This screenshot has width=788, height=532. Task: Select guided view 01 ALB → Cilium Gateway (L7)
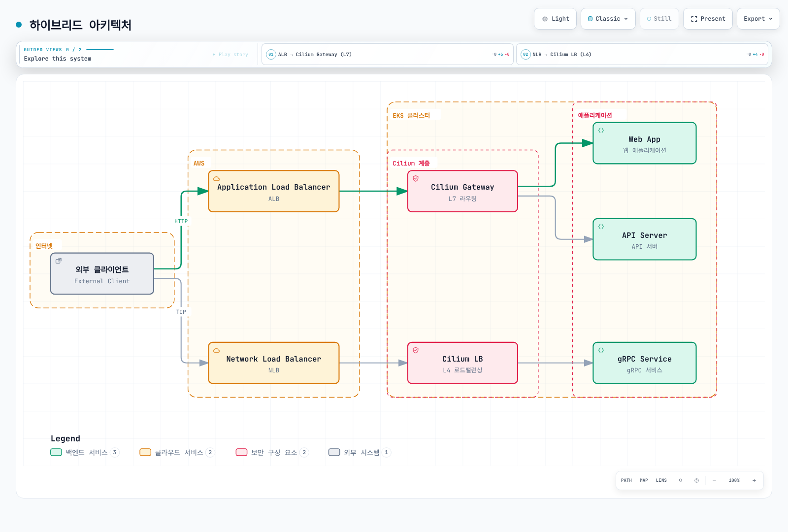coord(388,54)
